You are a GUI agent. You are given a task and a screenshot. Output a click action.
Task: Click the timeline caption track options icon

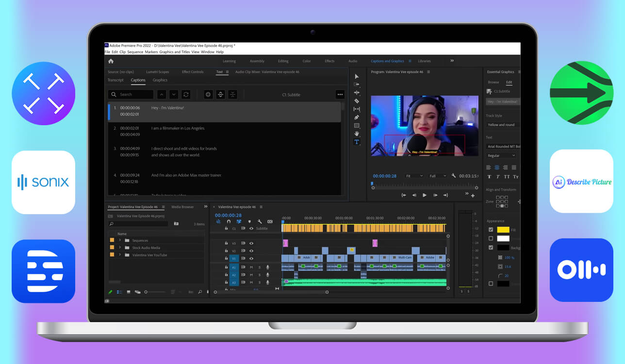270,221
